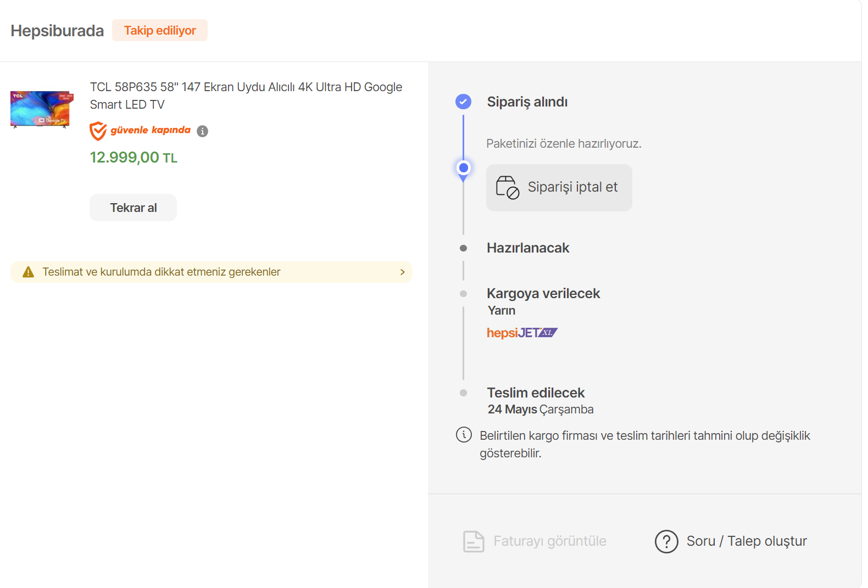Click the blue Sipariş alındı checkmark
868x588 pixels.
pyautogui.click(x=463, y=102)
